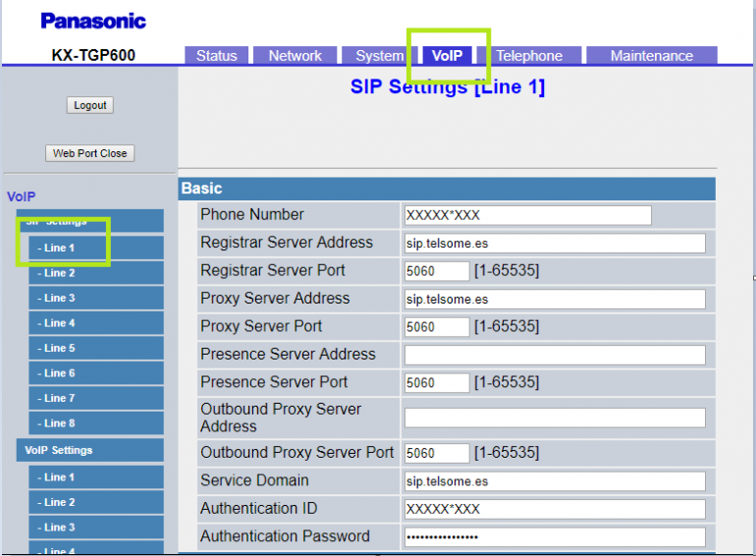Screen dimensions: 756x556
Task: Click the Proxy Server Address field
Action: (555, 299)
